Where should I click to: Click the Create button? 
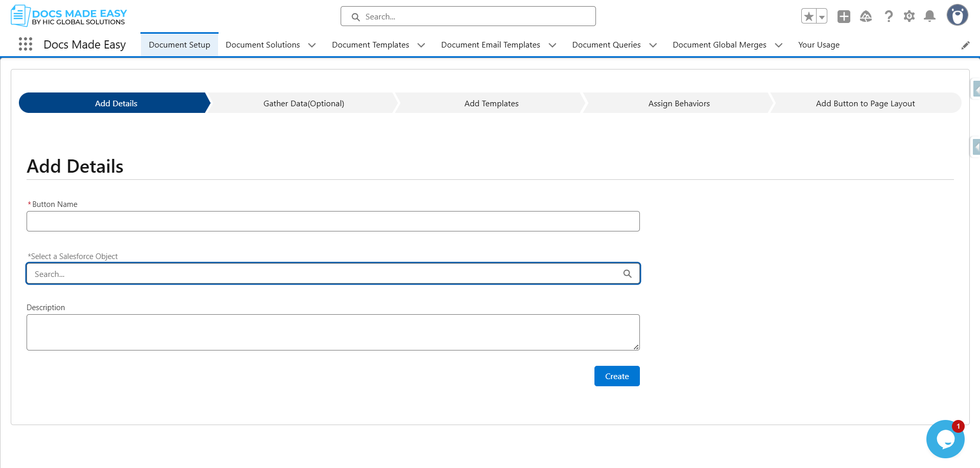point(616,376)
